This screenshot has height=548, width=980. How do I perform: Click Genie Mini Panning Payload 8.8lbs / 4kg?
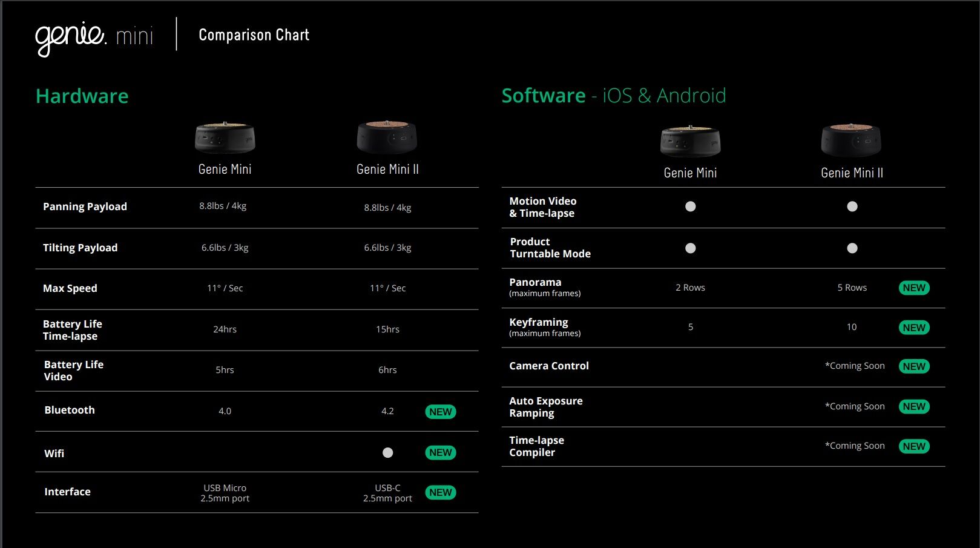pos(223,206)
